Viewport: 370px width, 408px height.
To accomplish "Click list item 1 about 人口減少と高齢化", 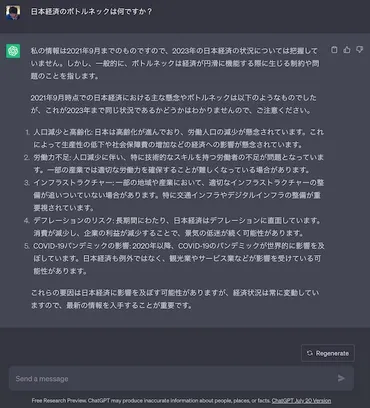I will click(178, 138).
